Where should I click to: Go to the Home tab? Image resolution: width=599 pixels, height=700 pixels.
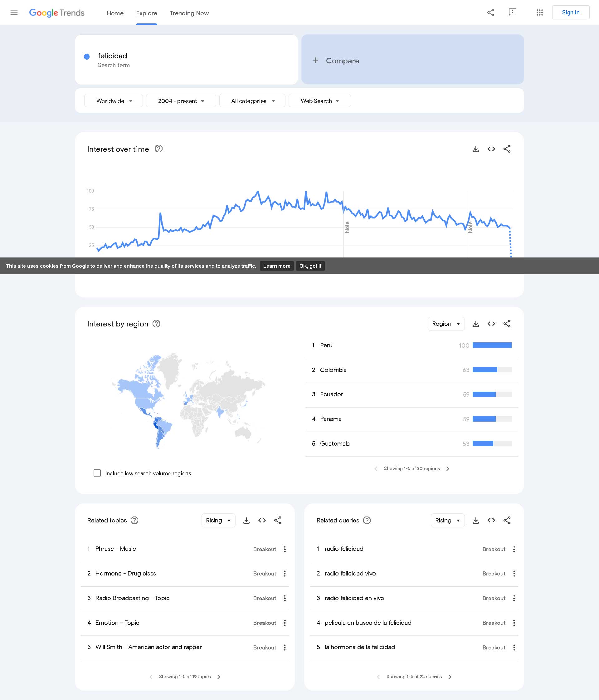pyautogui.click(x=115, y=13)
